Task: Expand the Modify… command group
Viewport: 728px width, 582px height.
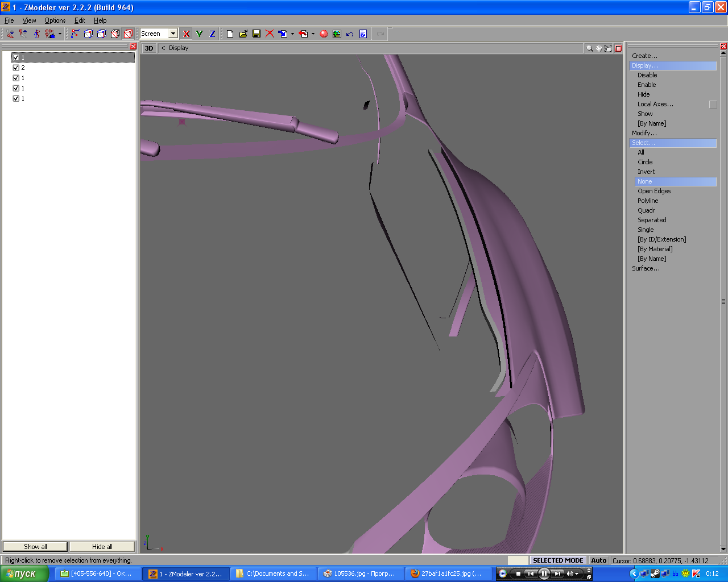Action: click(644, 133)
